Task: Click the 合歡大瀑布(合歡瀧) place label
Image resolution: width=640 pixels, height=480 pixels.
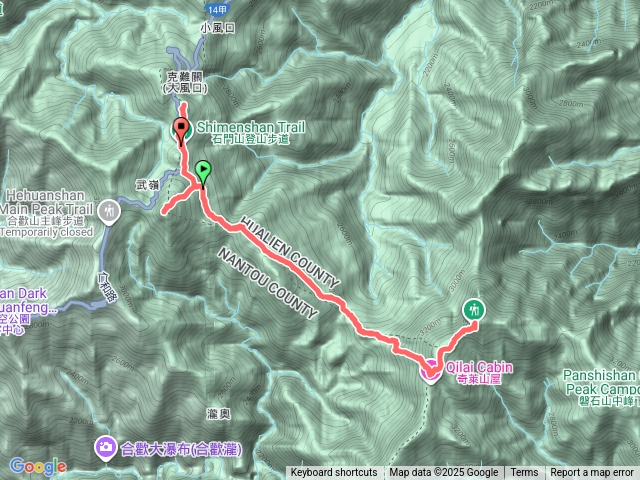Action: [x=181, y=450]
